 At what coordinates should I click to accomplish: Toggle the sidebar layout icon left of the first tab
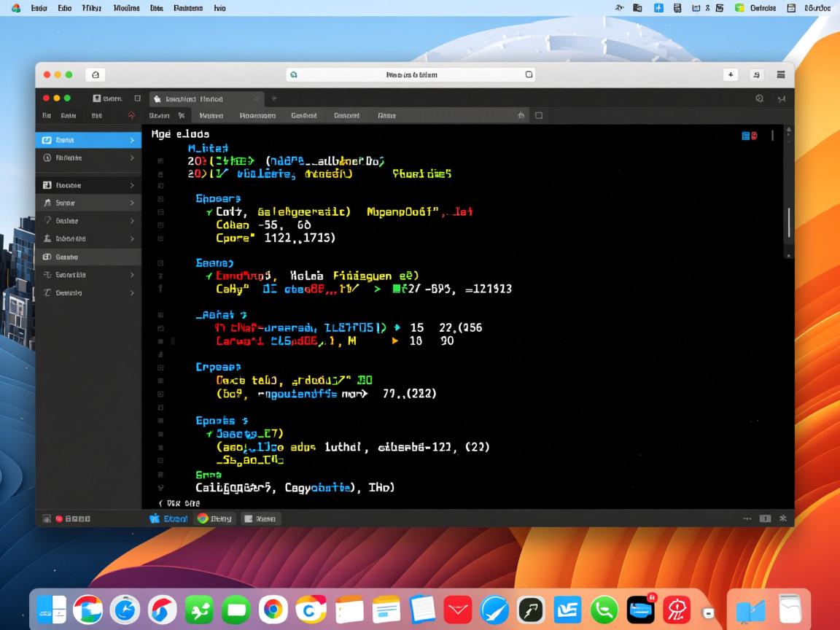click(x=137, y=98)
